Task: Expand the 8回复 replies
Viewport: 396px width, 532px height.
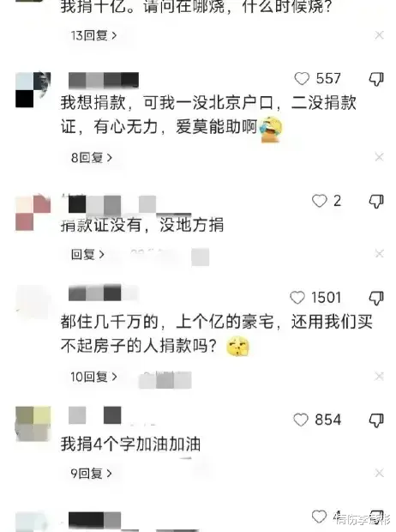Action: [91, 157]
